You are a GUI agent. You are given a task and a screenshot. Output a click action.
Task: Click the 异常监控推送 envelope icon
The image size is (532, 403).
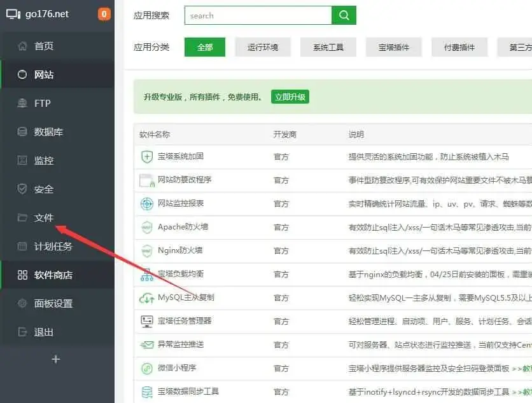click(147, 345)
